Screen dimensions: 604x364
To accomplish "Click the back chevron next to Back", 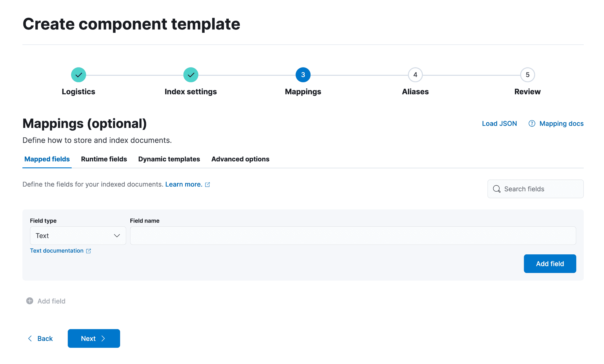I will pos(30,338).
